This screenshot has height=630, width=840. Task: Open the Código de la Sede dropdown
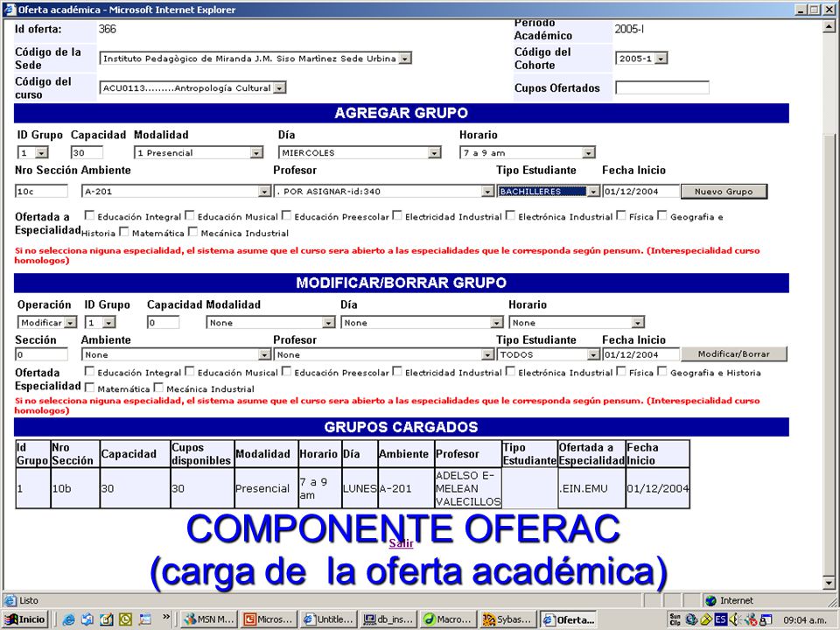point(255,59)
